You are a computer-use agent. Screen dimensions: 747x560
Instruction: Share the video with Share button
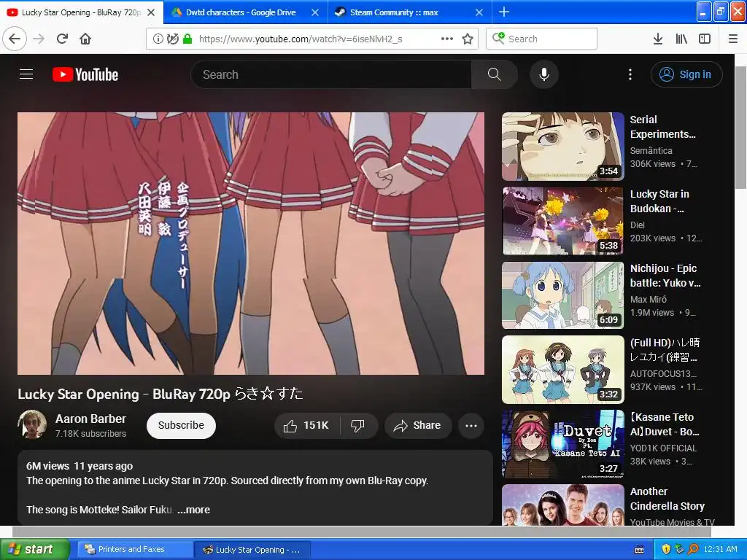pyautogui.click(x=418, y=425)
